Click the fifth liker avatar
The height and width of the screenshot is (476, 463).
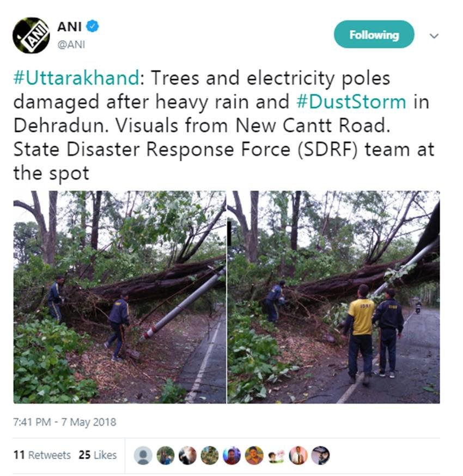(x=231, y=455)
